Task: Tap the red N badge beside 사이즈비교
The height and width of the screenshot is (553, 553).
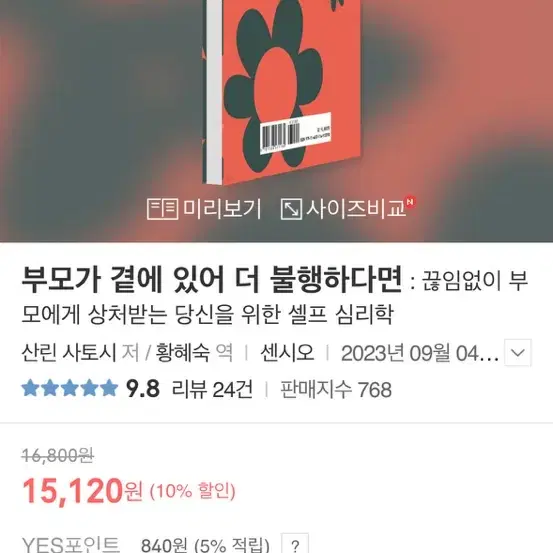Action: 410,202
